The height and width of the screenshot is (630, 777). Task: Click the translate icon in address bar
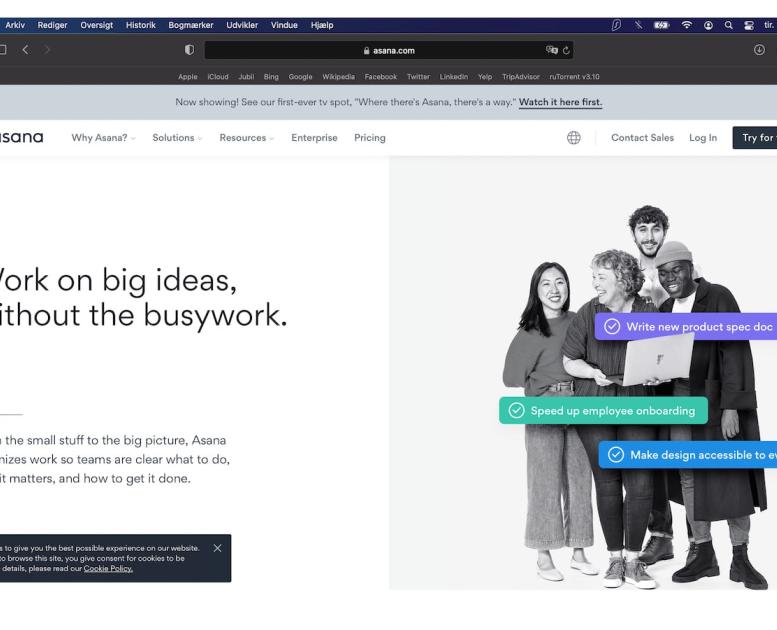[551, 50]
